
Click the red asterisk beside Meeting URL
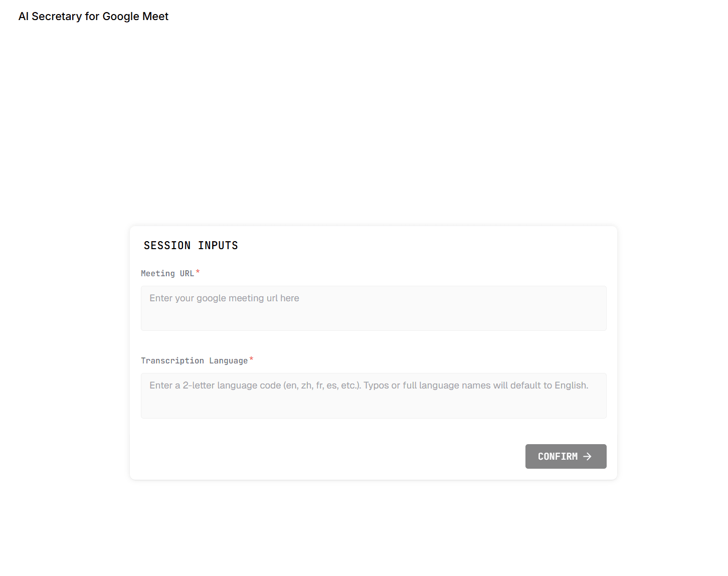[x=198, y=271]
